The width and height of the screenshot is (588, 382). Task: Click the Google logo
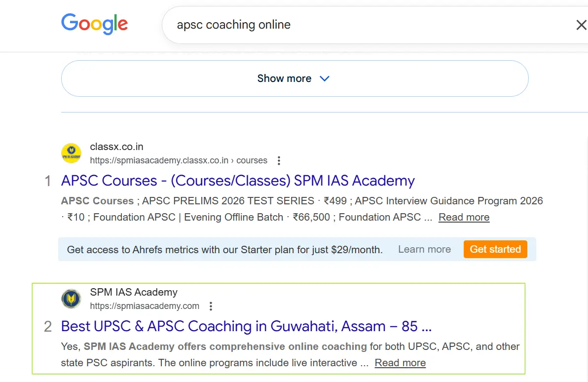pyautogui.click(x=94, y=25)
